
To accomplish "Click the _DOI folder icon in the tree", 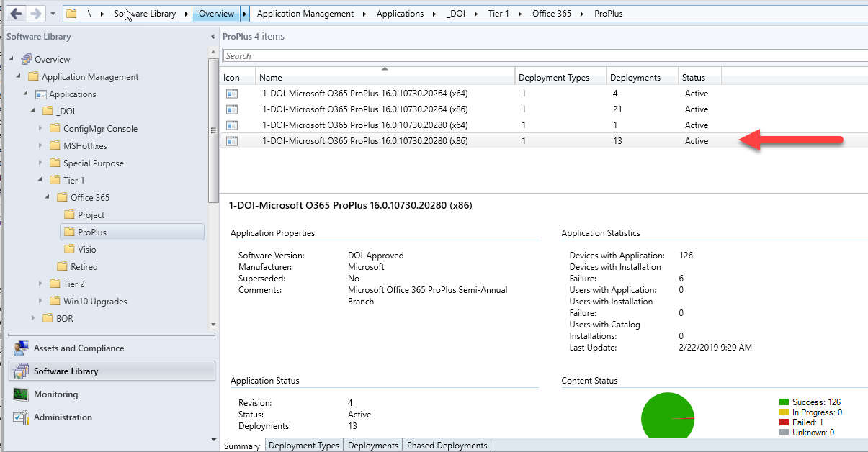I will [x=48, y=111].
